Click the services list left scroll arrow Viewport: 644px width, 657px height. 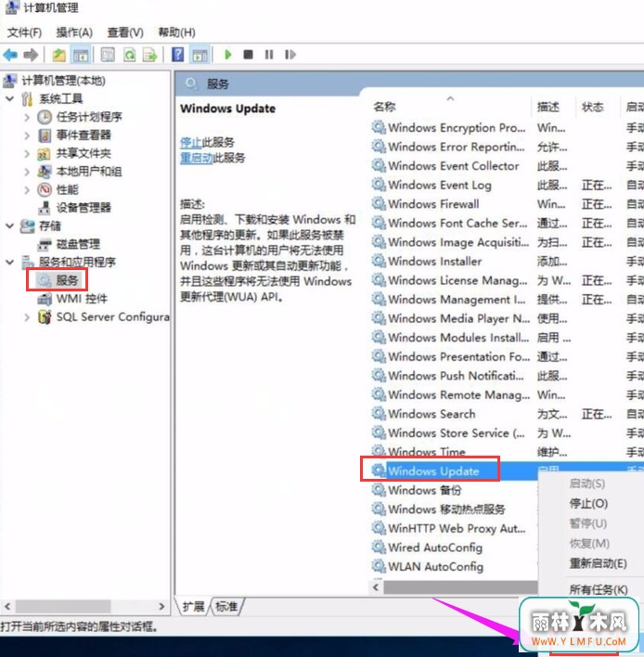point(376,587)
